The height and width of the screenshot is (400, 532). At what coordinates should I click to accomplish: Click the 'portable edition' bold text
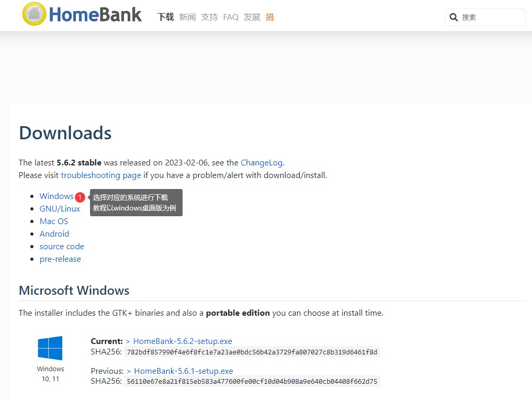238,313
